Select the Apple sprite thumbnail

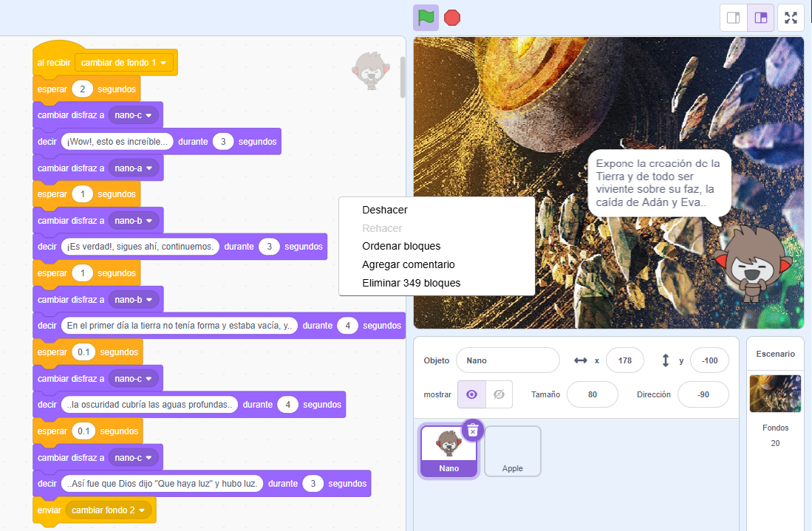(x=512, y=451)
